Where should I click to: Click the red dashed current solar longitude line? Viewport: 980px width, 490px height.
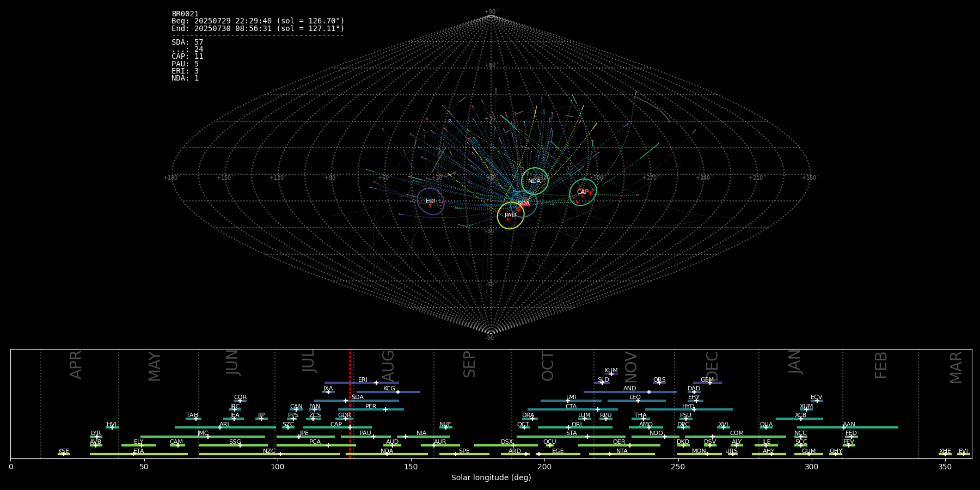point(350,403)
